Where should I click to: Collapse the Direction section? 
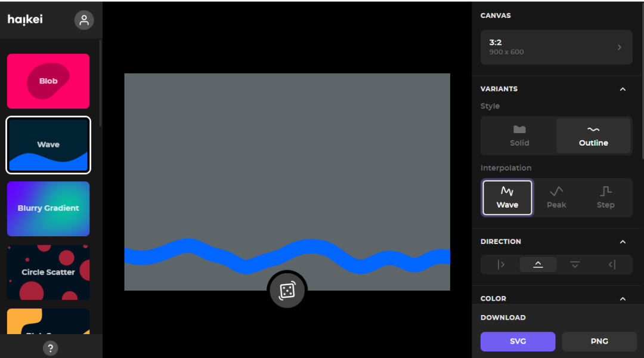[x=623, y=242]
